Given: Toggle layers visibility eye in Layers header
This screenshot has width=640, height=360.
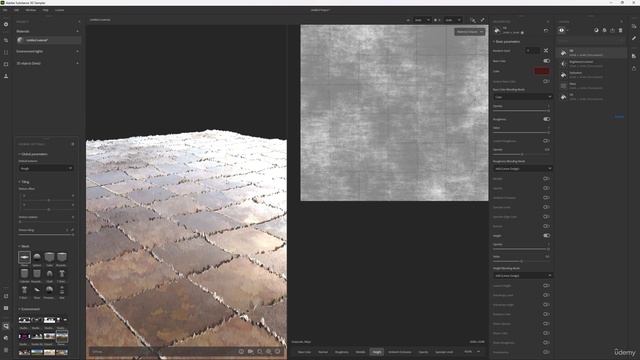Looking at the screenshot, I should (562, 30).
